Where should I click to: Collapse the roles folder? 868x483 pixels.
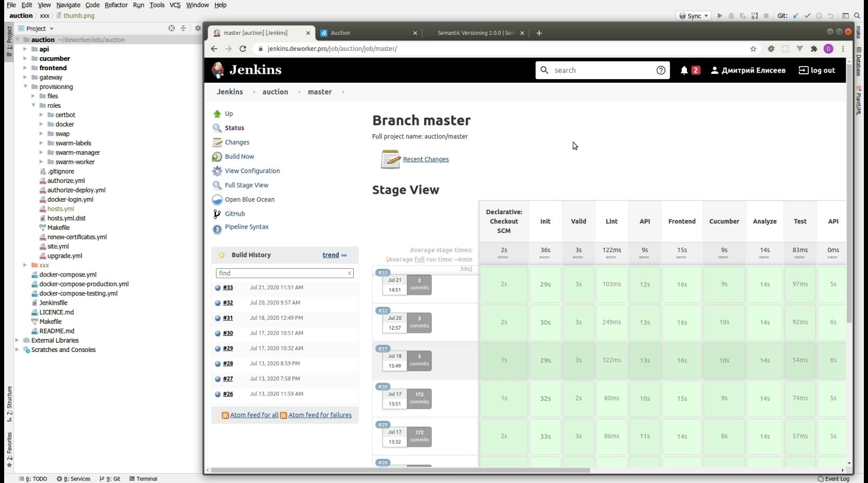coord(33,105)
